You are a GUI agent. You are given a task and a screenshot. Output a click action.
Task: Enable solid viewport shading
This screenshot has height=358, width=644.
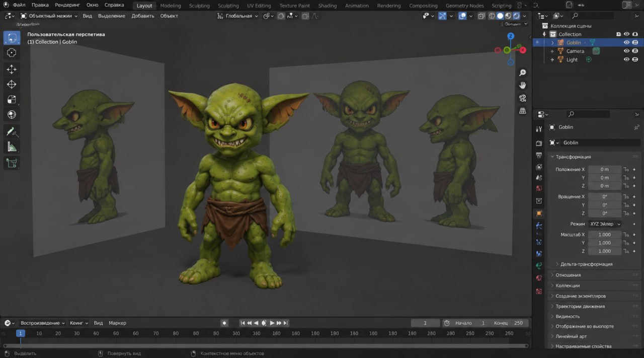point(500,16)
